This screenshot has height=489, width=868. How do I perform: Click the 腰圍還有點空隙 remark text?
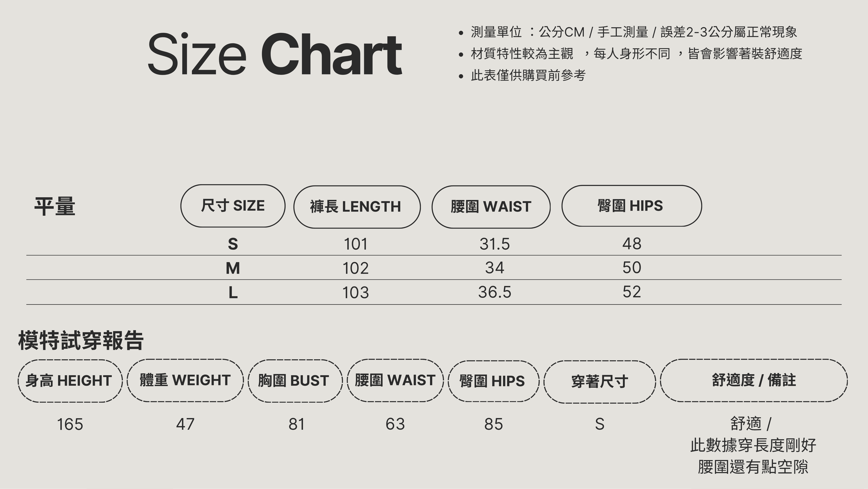pos(753,467)
